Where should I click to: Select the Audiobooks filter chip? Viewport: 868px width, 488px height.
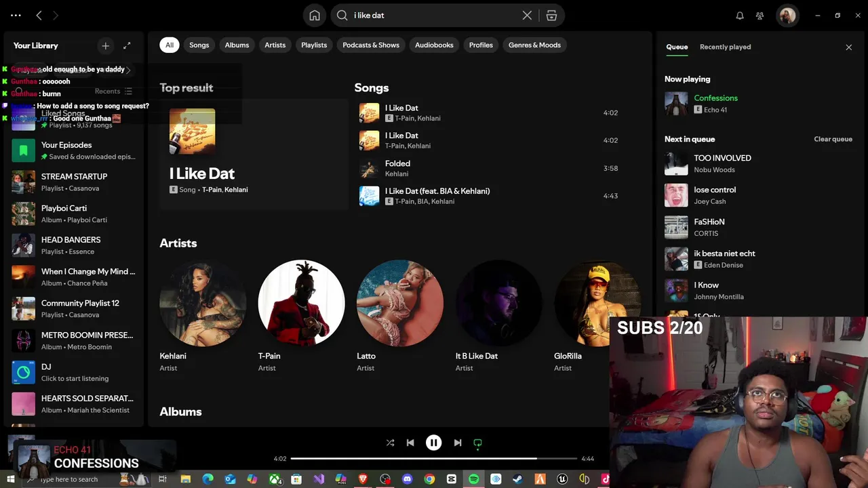434,45
